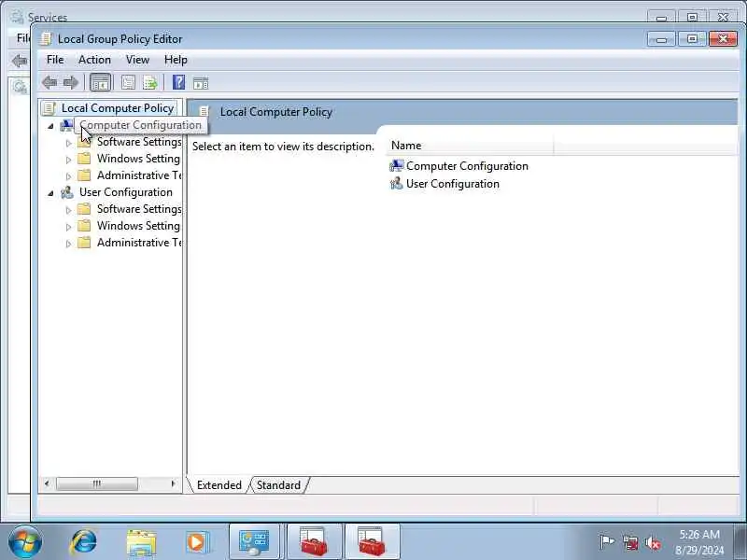Click the Local Computer Policy tree icon
The image size is (747, 560).
coord(49,108)
